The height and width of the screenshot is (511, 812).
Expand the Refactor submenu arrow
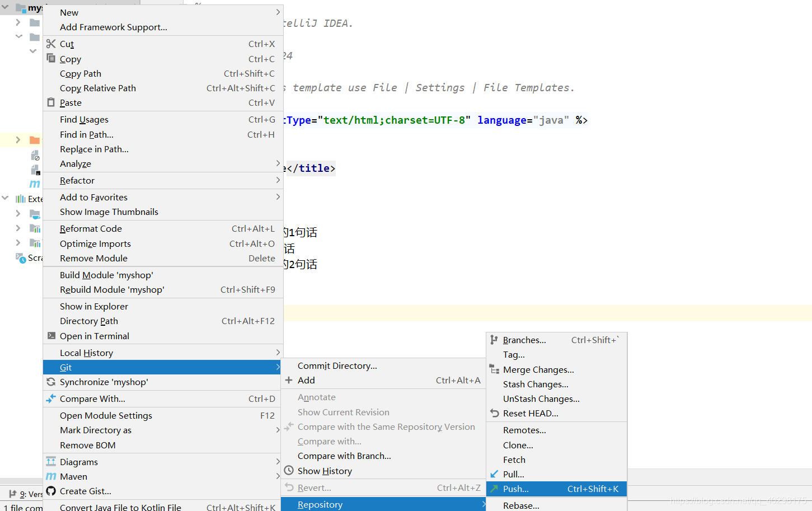click(x=278, y=180)
